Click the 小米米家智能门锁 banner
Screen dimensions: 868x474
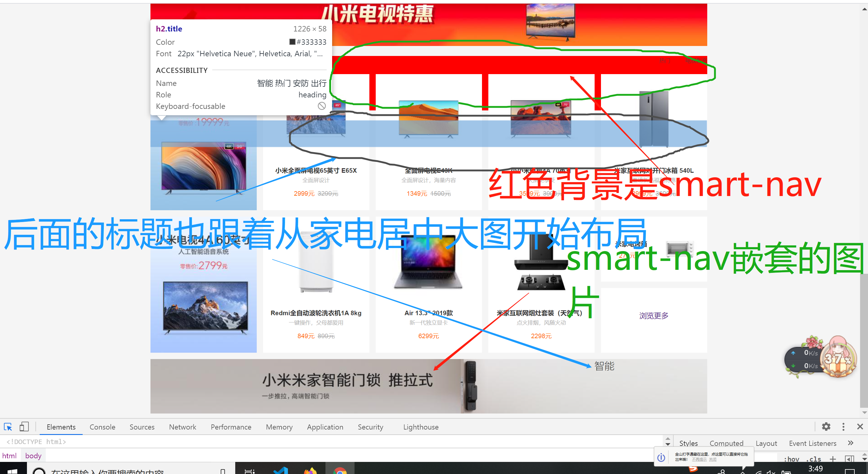pos(429,386)
